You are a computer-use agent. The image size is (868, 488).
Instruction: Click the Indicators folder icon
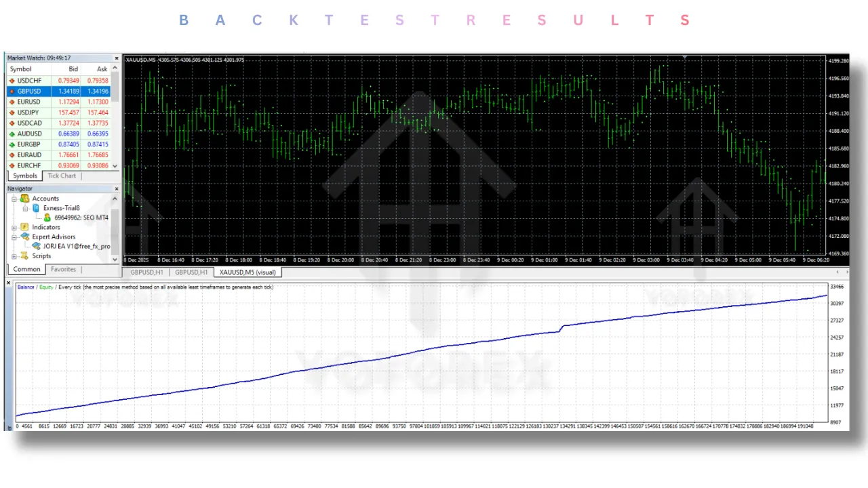(24, 227)
